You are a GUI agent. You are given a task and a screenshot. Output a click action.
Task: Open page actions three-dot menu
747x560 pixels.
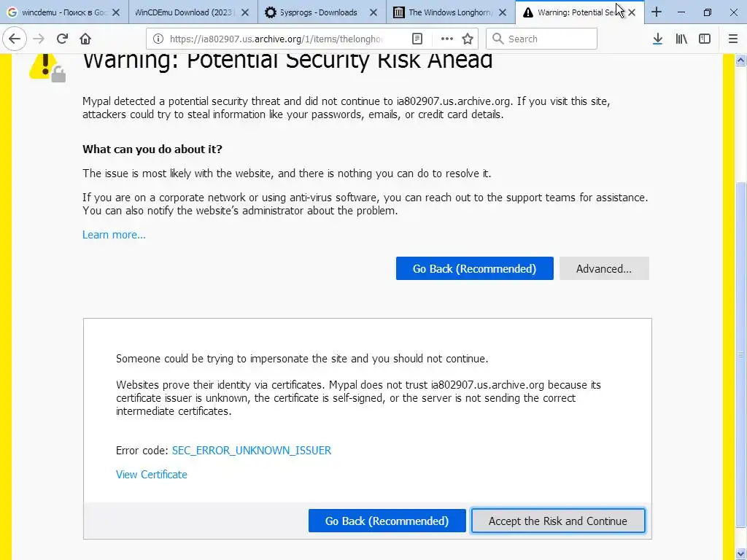click(x=446, y=39)
